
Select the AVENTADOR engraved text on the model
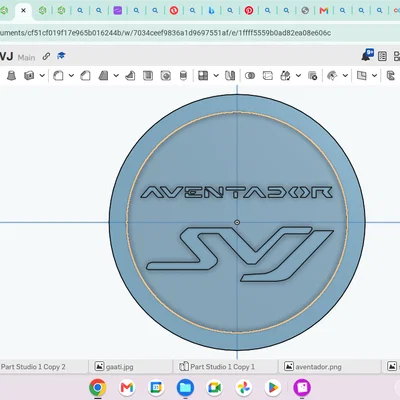pyautogui.click(x=236, y=192)
